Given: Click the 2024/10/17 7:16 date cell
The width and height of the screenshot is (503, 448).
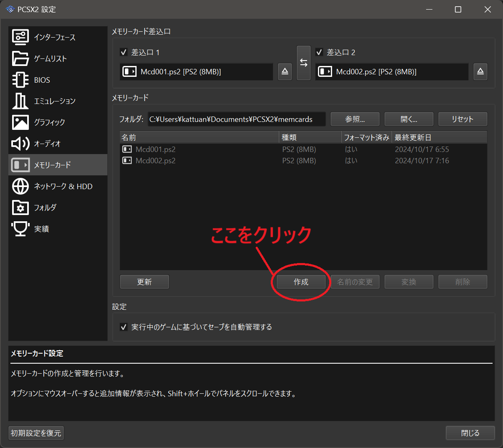Looking at the screenshot, I should (422, 160).
